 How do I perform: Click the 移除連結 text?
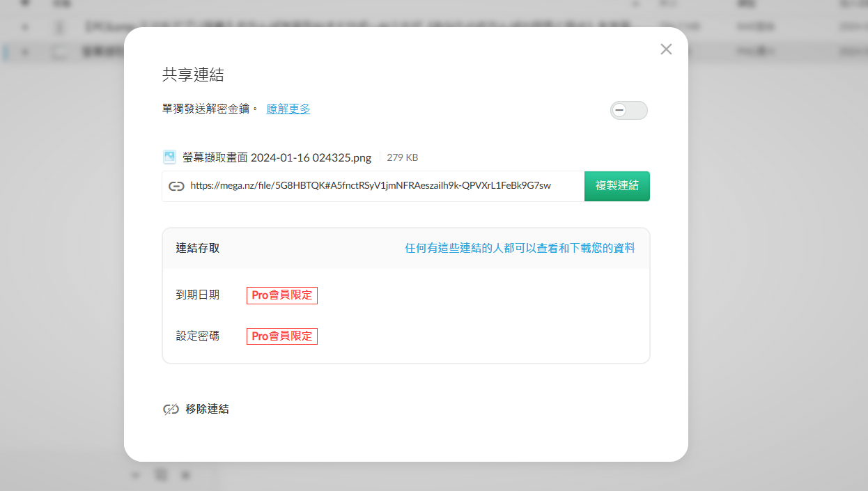(x=207, y=410)
